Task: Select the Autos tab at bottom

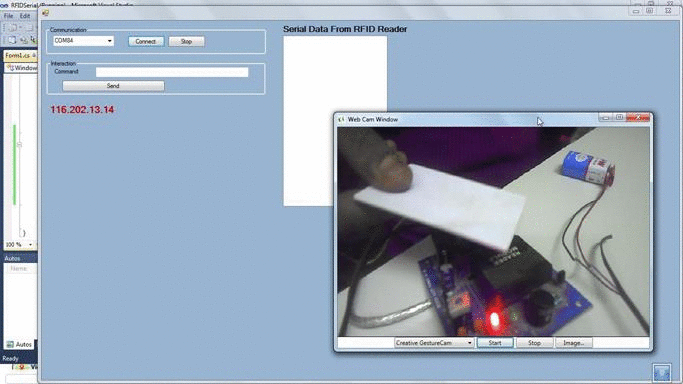Action: (19, 344)
